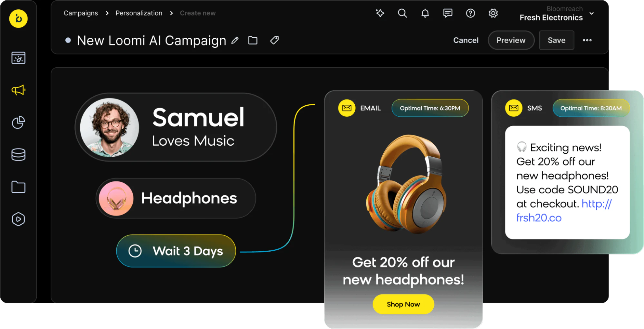This screenshot has width=644, height=329.
Task: Open the chat feedback icon in the top bar
Action: [x=447, y=13]
